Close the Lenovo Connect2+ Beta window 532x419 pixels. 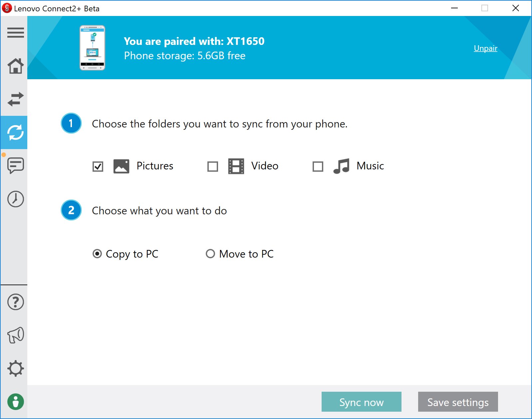click(516, 8)
